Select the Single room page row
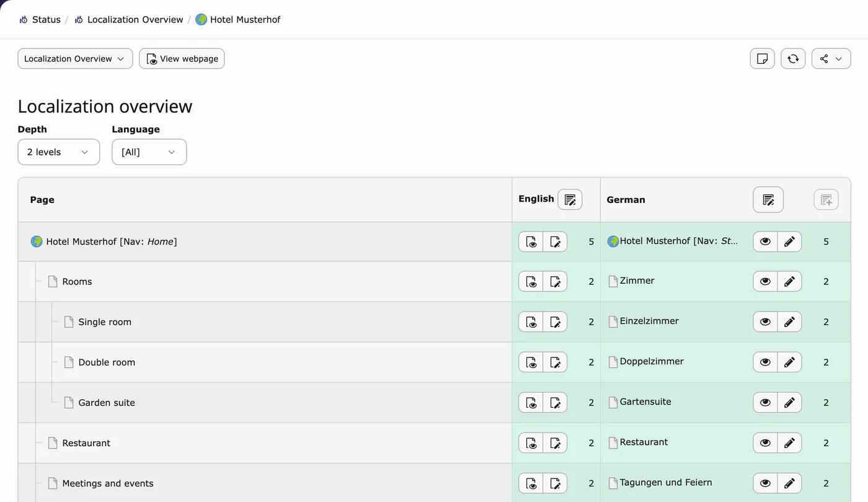The image size is (868, 502). 265,322
